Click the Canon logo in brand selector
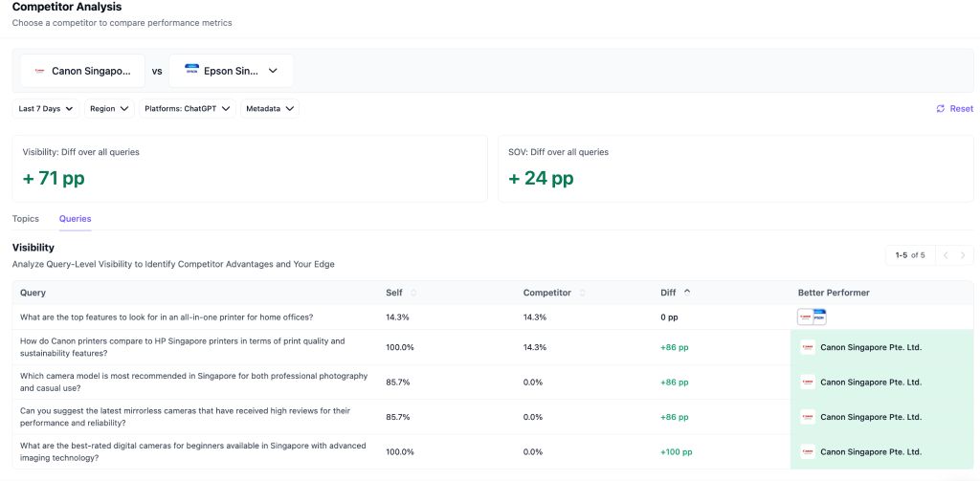Viewport: 980px width, 481px height. pyautogui.click(x=39, y=71)
